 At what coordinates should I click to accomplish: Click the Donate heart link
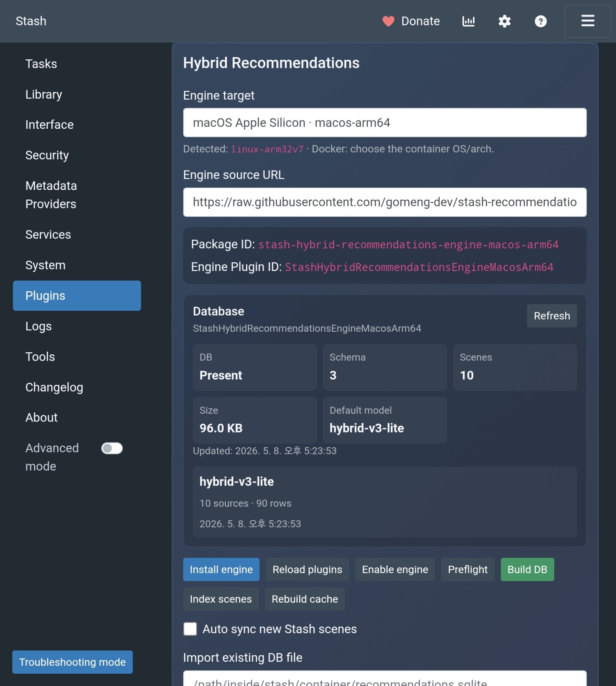(x=411, y=21)
